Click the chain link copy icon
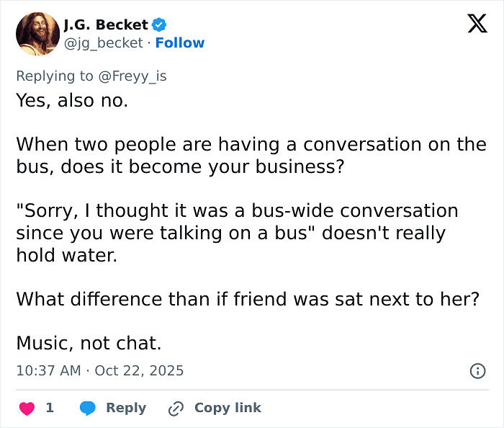504x428 pixels. (x=175, y=409)
